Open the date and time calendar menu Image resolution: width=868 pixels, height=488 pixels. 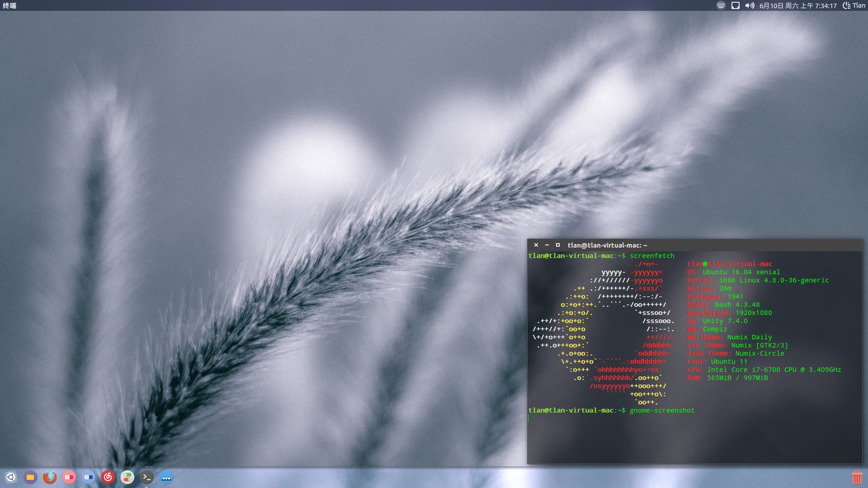pyautogui.click(x=798, y=5)
